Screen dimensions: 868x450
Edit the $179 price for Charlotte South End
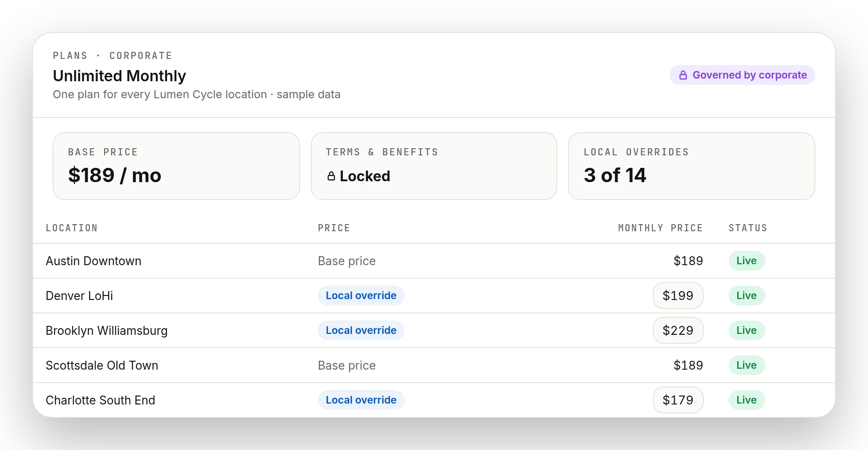(678, 400)
